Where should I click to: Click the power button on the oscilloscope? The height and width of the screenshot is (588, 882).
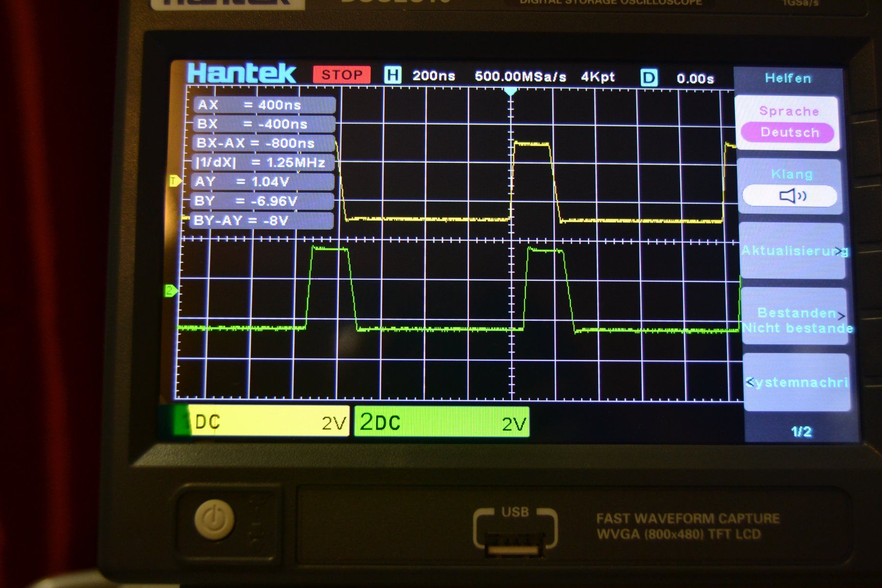[x=214, y=519]
